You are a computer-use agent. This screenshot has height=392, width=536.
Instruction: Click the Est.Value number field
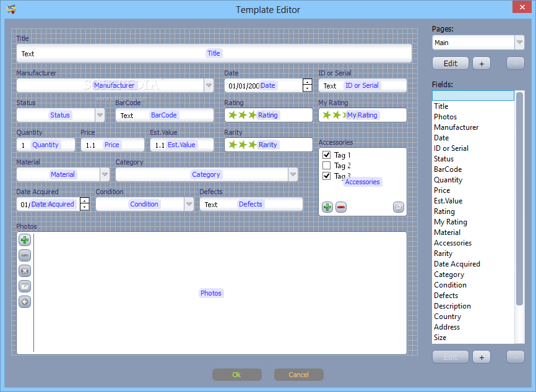182,145
